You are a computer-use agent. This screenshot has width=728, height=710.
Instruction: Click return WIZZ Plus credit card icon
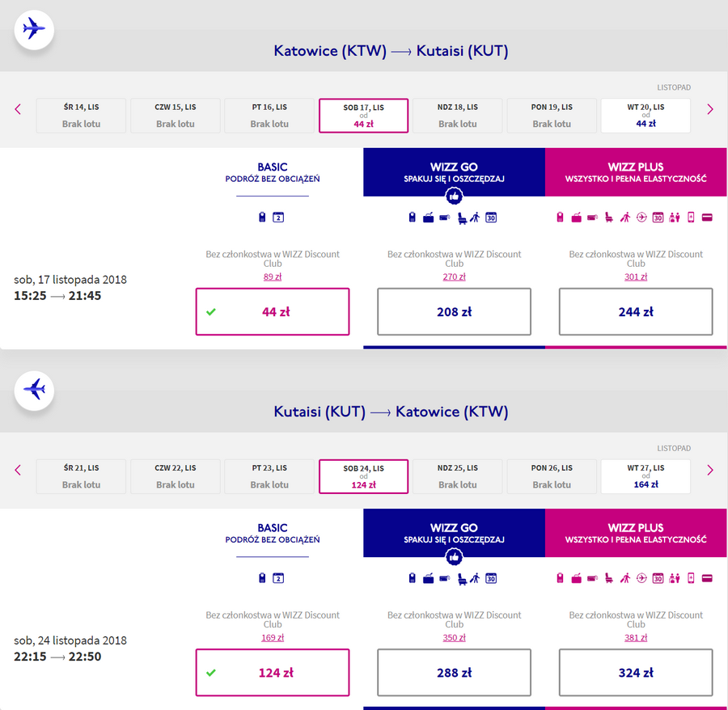707,579
